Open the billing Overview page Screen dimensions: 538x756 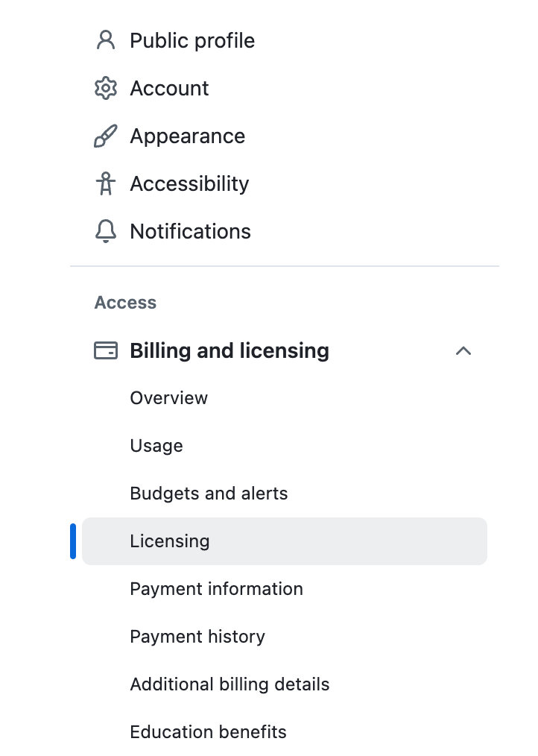pos(285,398)
